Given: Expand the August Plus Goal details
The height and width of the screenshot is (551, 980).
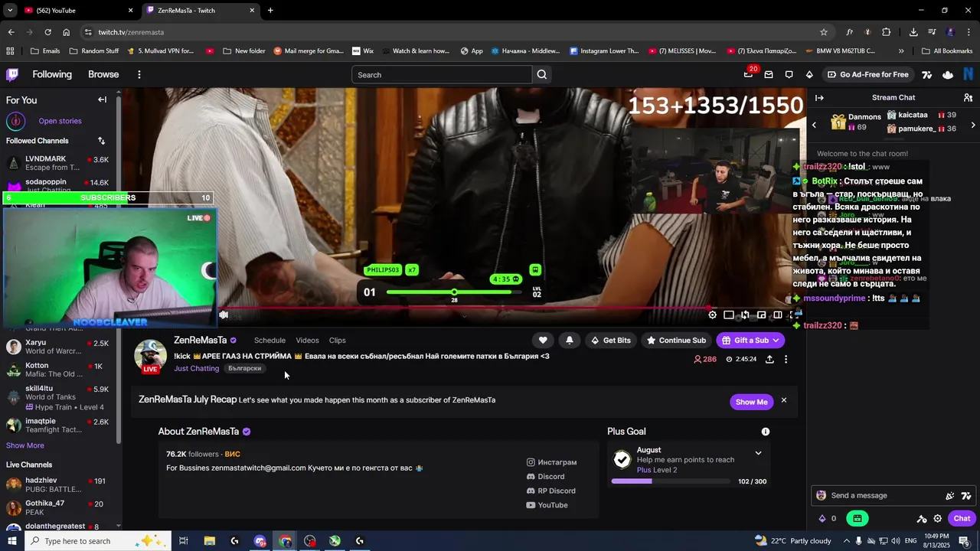Looking at the screenshot, I should [758, 453].
